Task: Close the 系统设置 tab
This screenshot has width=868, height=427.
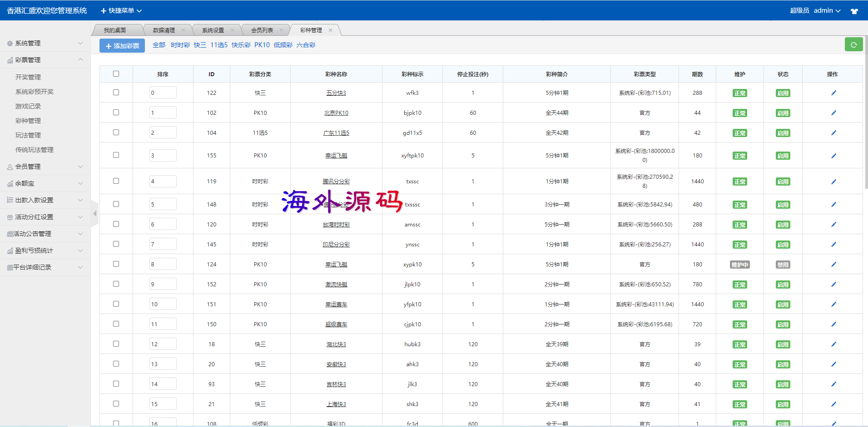Action: point(232,30)
